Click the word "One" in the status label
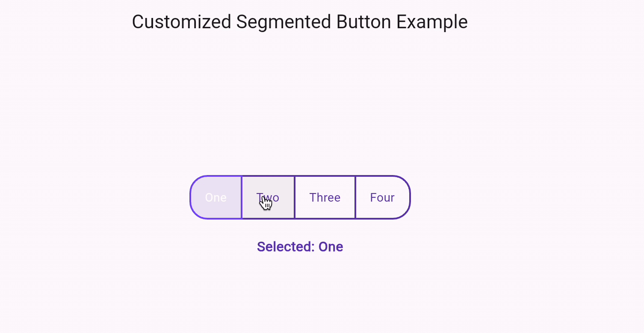 coord(331,247)
